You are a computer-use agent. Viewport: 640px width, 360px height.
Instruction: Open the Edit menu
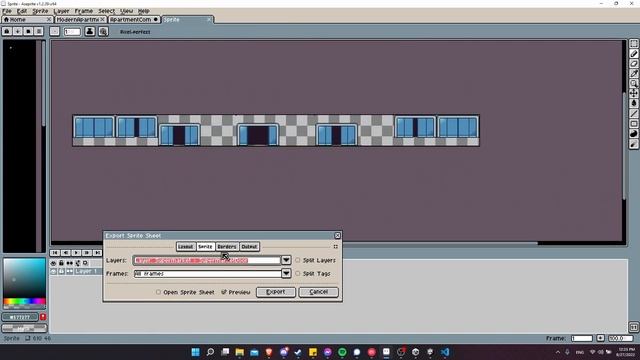22,11
